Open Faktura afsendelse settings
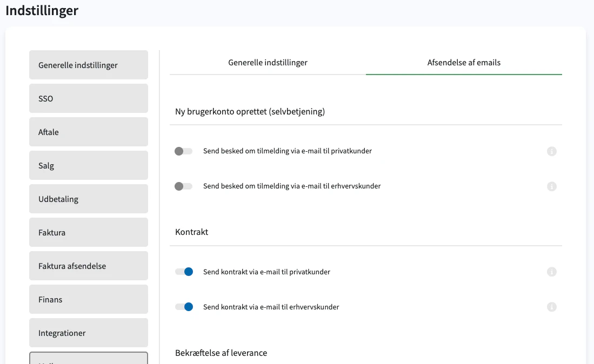 (89, 266)
